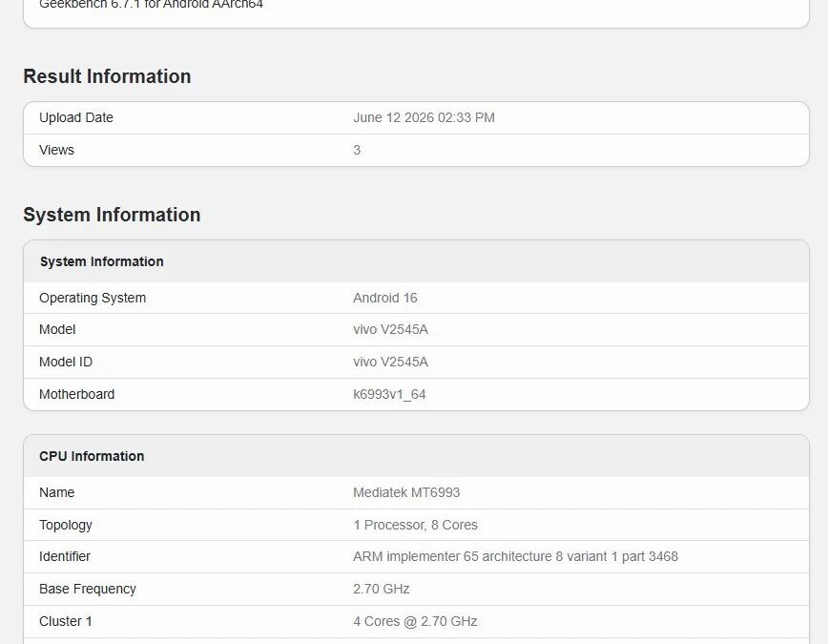Select the large 'System Information' page heading
This screenshot has height=644, width=828.
pos(112,215)
